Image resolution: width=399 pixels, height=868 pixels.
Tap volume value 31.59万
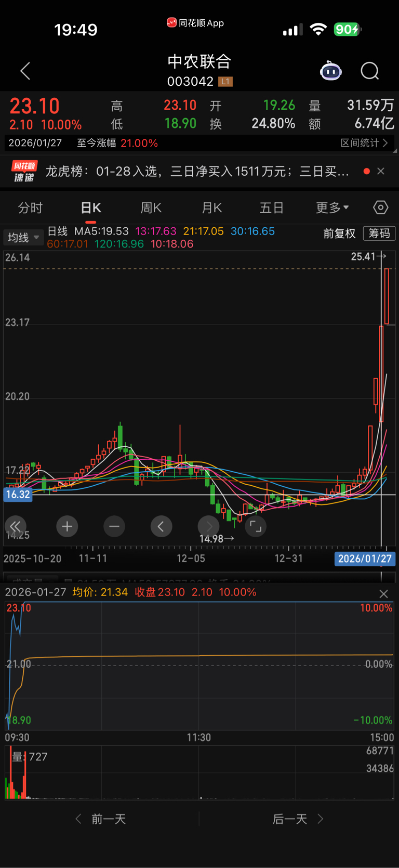coord(370,105)
